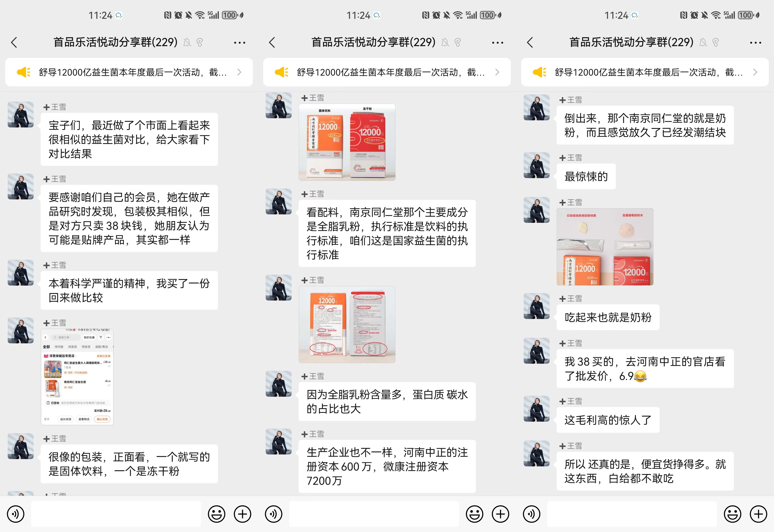This screenshot has height=532, width=774.
Task: Tap the back arrow in the left chat
Action: (x=14, y=42)
